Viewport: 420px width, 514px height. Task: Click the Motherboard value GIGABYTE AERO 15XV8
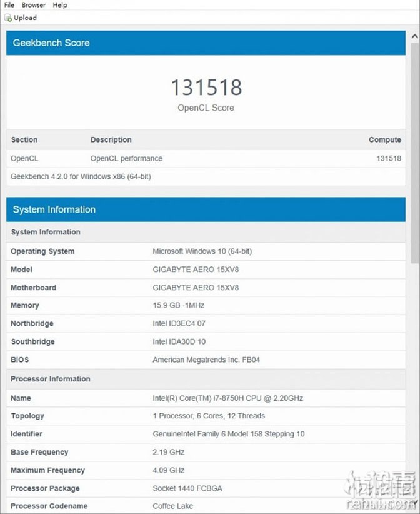tap(196, 288)
